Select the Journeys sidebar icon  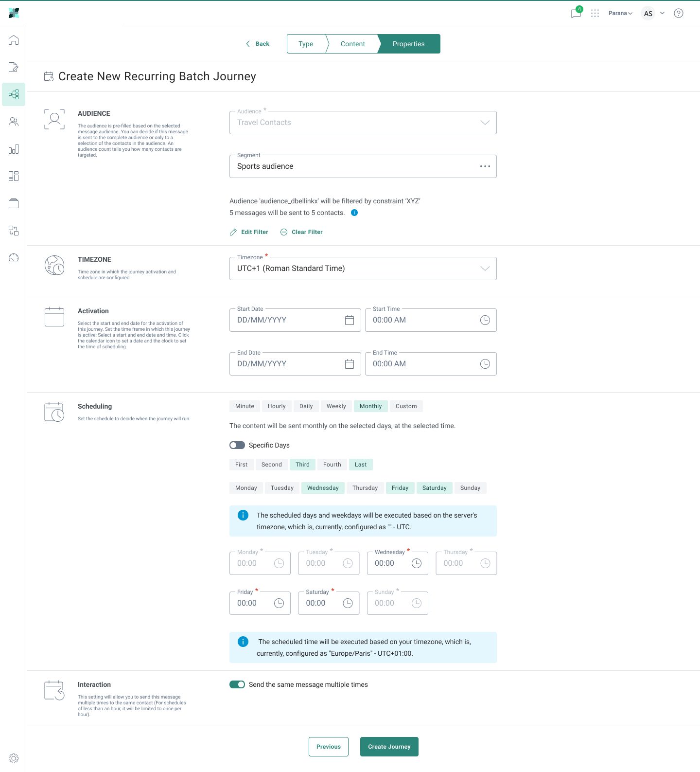[14, 94]
